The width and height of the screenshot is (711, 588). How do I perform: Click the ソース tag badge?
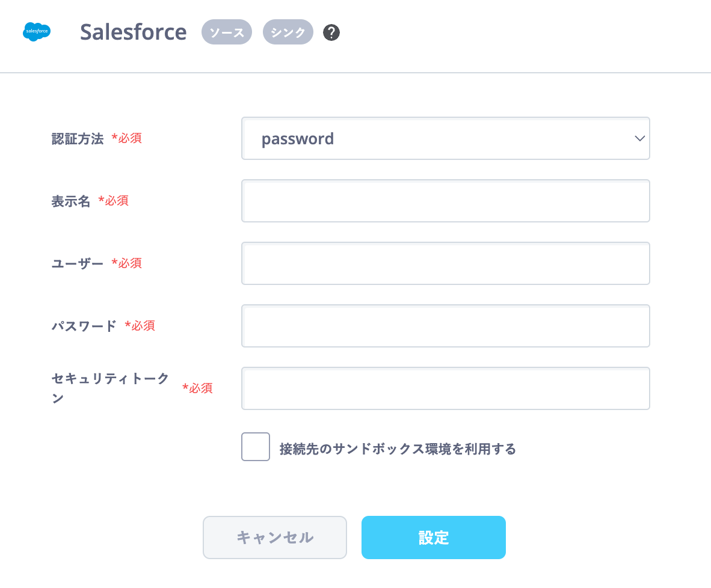(x=227, y=32)
